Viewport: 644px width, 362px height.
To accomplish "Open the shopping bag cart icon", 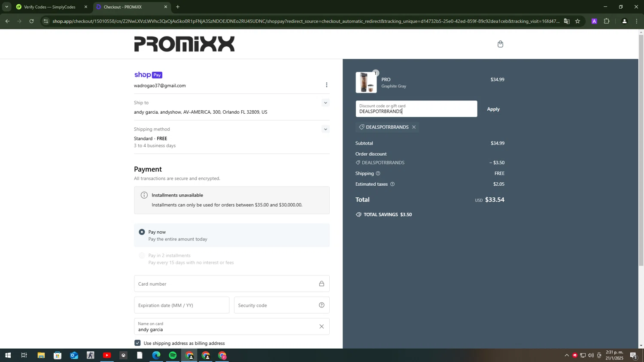I will click(x=500, y=44).
